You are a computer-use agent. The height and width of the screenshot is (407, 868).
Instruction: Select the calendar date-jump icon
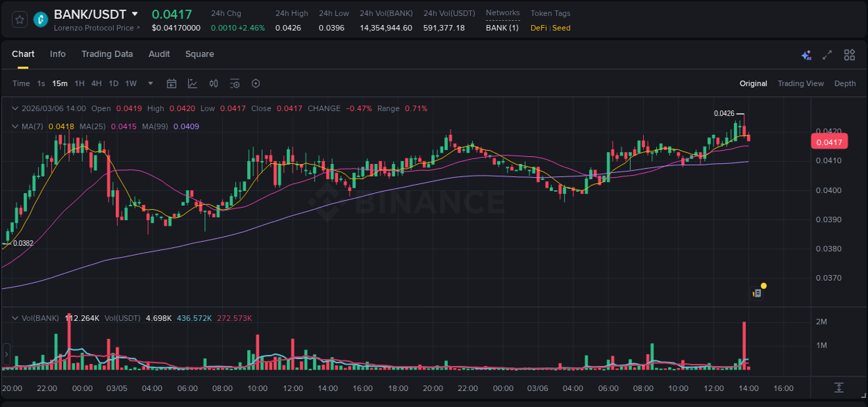click(172, 83)
